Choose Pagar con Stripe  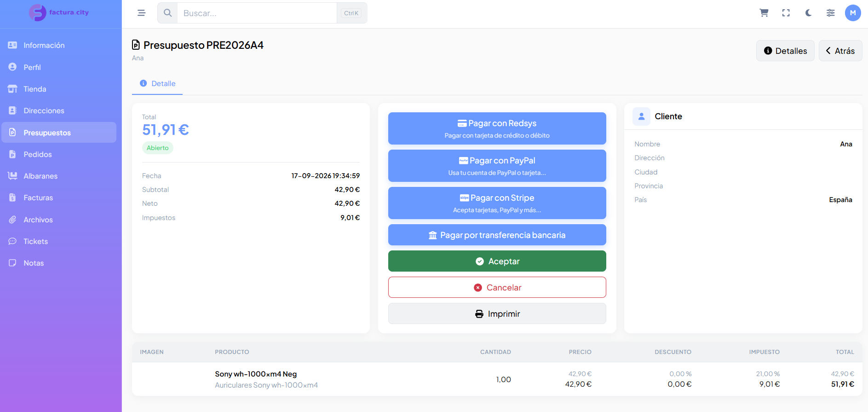(x=497, y=203)
